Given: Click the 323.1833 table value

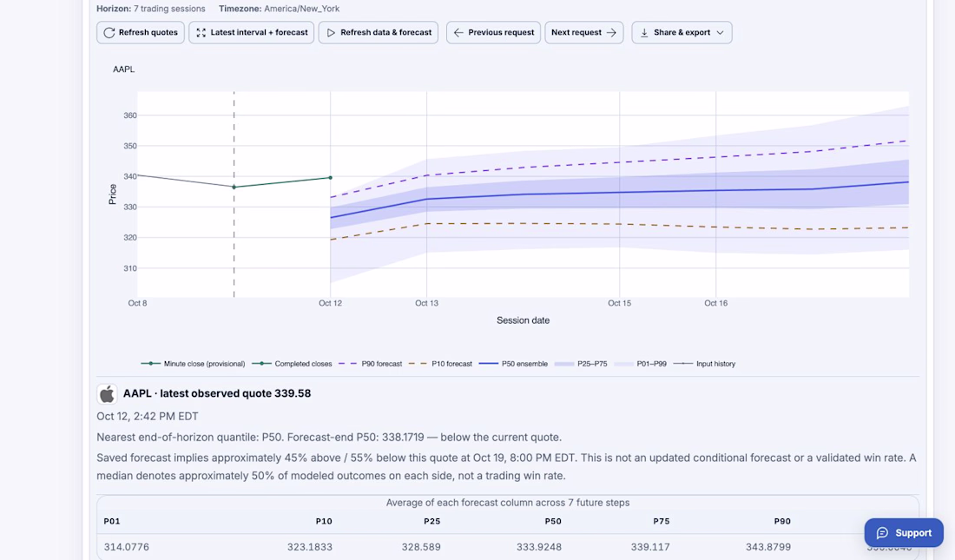Looking at the screenshot, I should click(x=310, y=547).
